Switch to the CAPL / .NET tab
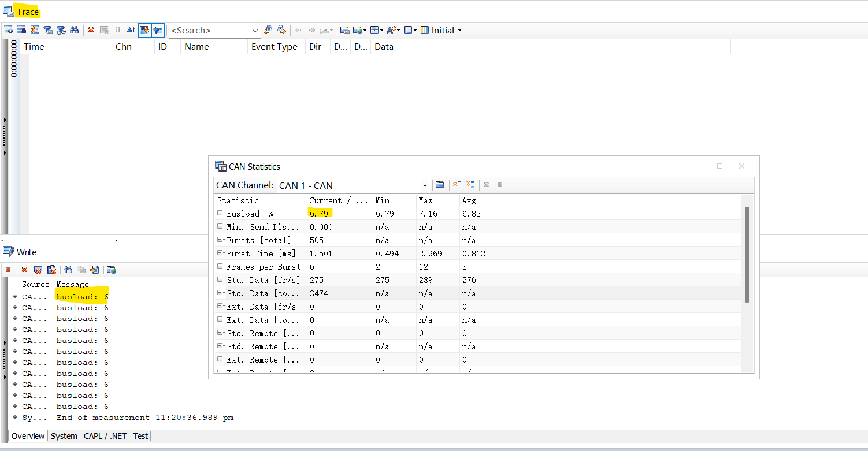The height and width of the screenshot is (451, 868). coord(105,436)
